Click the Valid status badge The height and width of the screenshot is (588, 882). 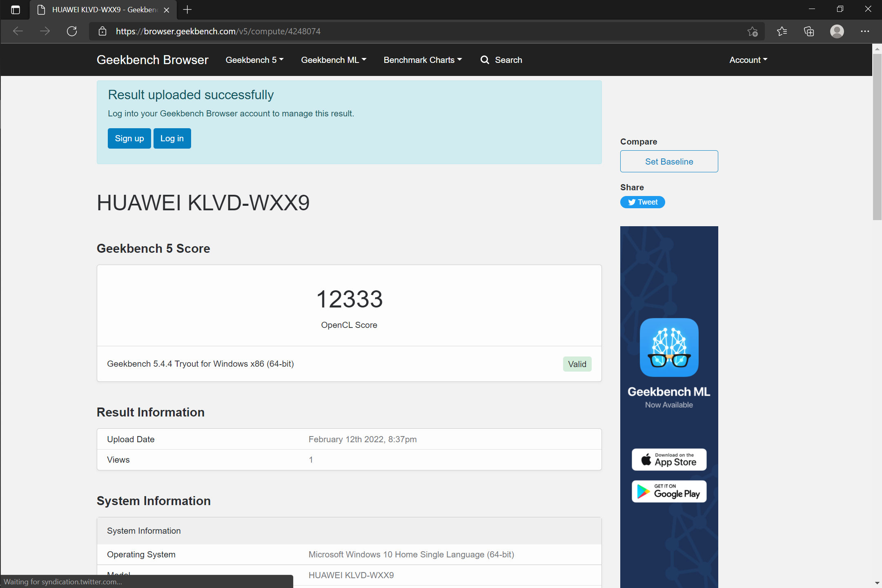pos(577,364)
